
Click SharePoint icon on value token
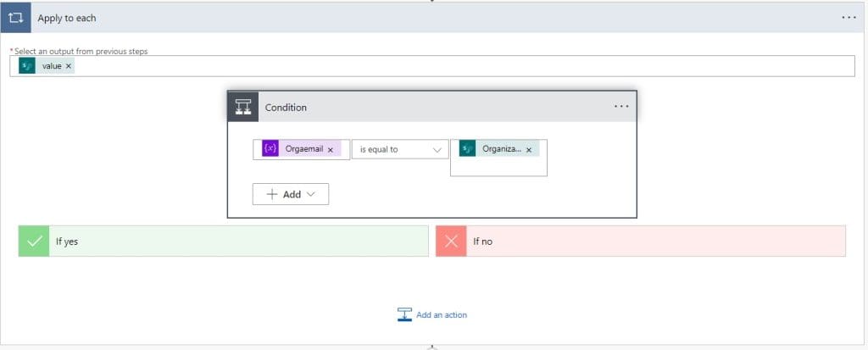point(27,66)
